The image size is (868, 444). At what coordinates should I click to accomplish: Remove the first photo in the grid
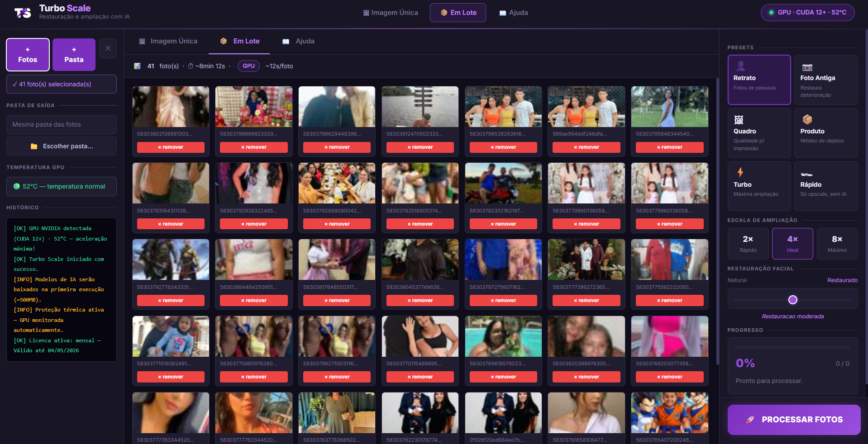click(x=171, y=147)
